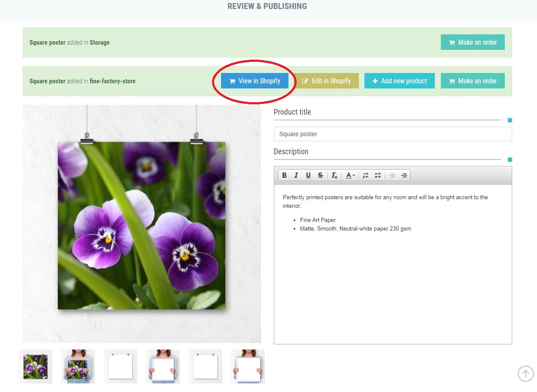Select fourth thumbnail, woman holding blank poster
The height and width of the screenshot is (392, 537).
pos(163,366)
